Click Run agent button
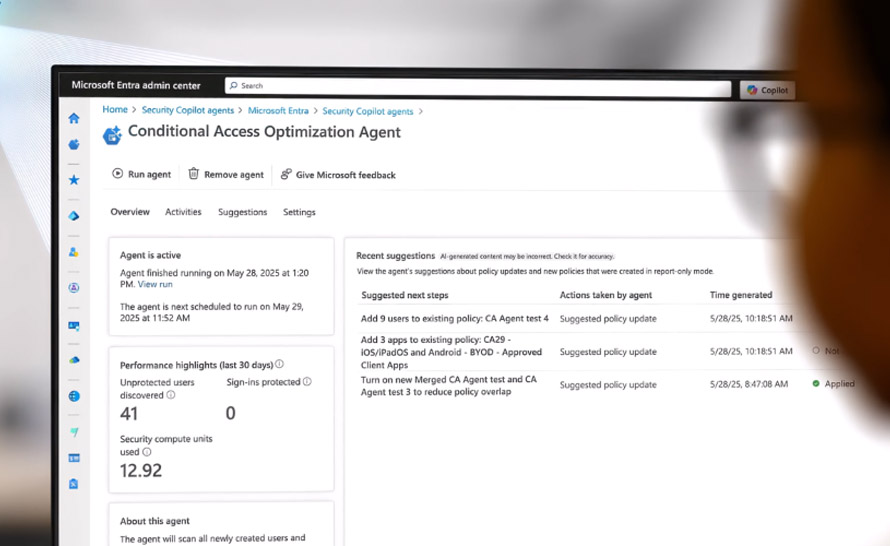The image size is (890, 546). [x=141, y=174]
